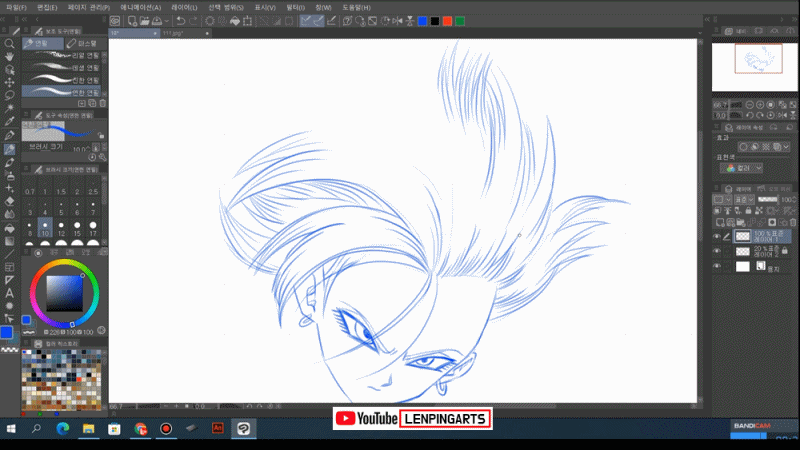Image resolution: width=800 pixels, height=450 pixels.
Task: Click the New document icon
Action: (132, 21)
